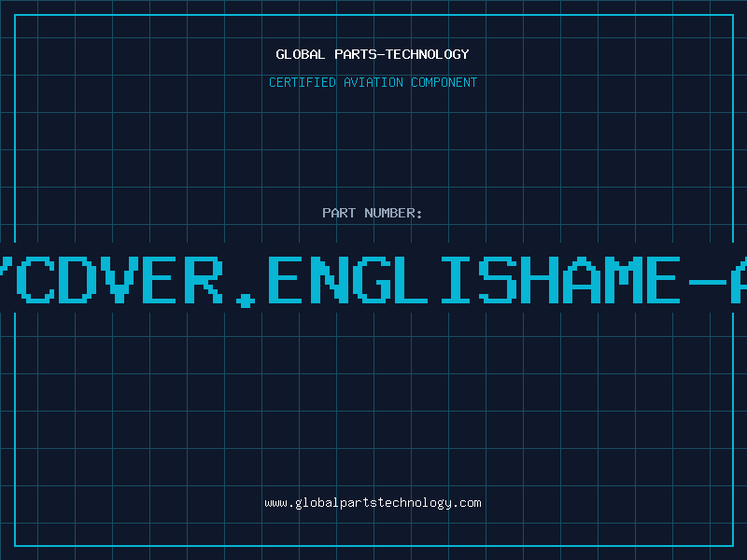Click the word CERTIFIED in the subtitle
747x560 pixels.
[x=303, y=82]
